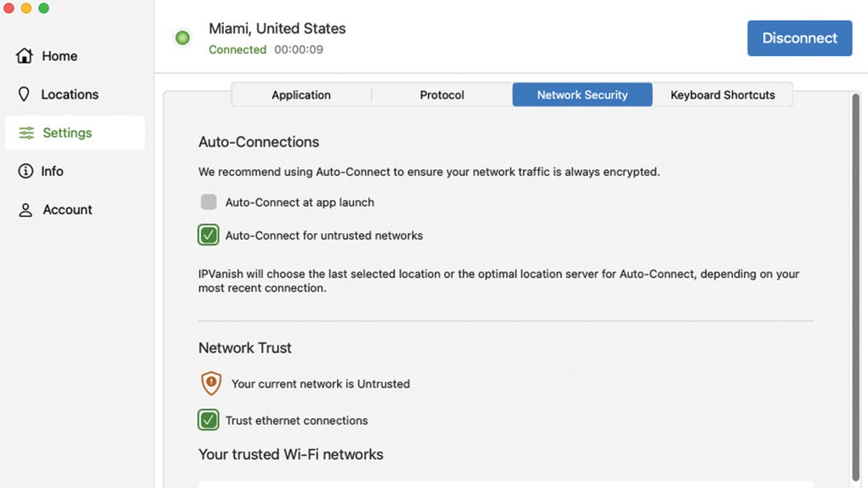The image size is (868, 488).
Task: Click the green connection status indicator
Action: point(182,38)
